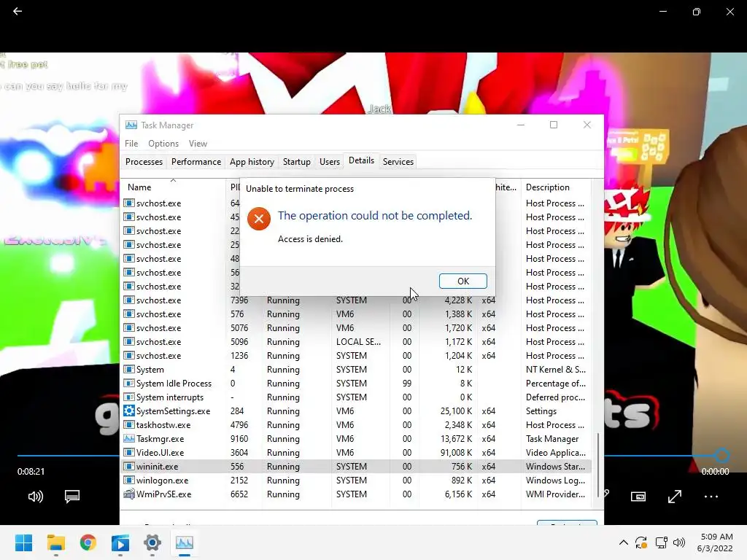Select the Details tab

point(361,160)
